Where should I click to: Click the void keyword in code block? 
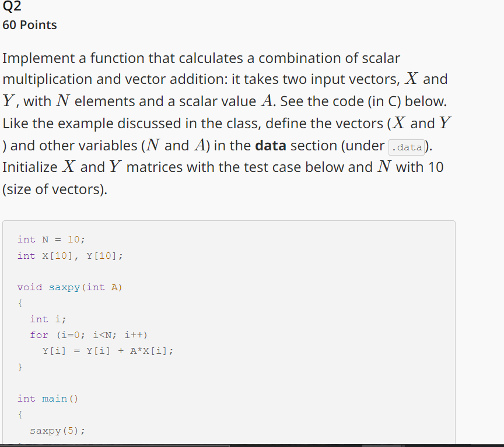click(x=30, y=287)
